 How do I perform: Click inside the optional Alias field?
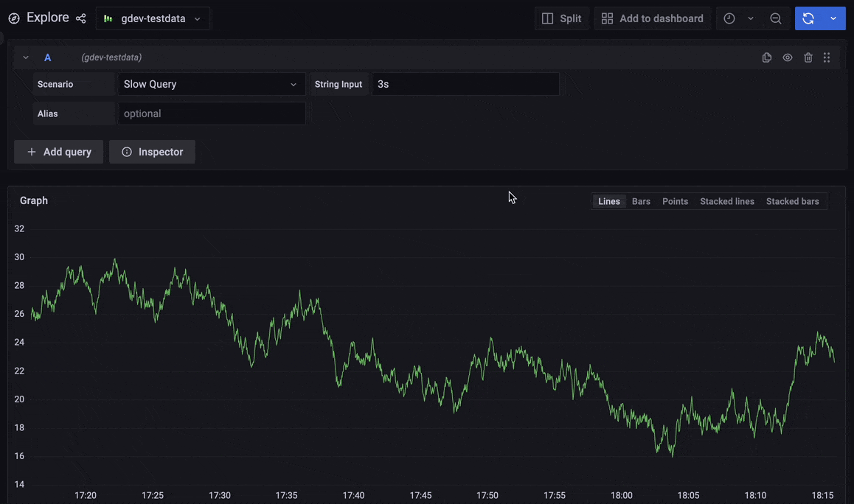point(211,113)
